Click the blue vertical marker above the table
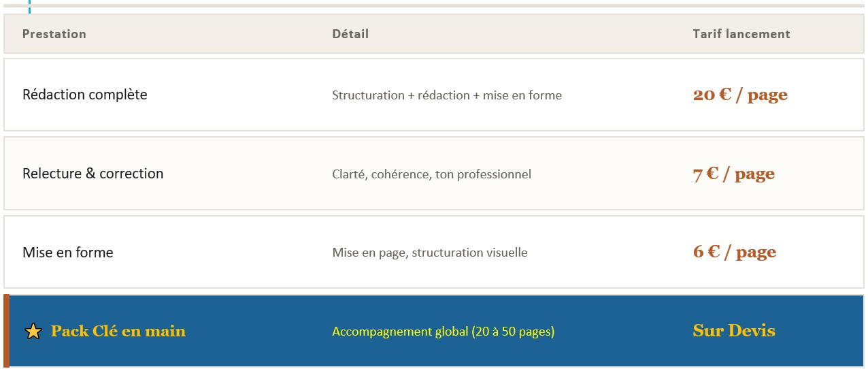 point(29,6)
